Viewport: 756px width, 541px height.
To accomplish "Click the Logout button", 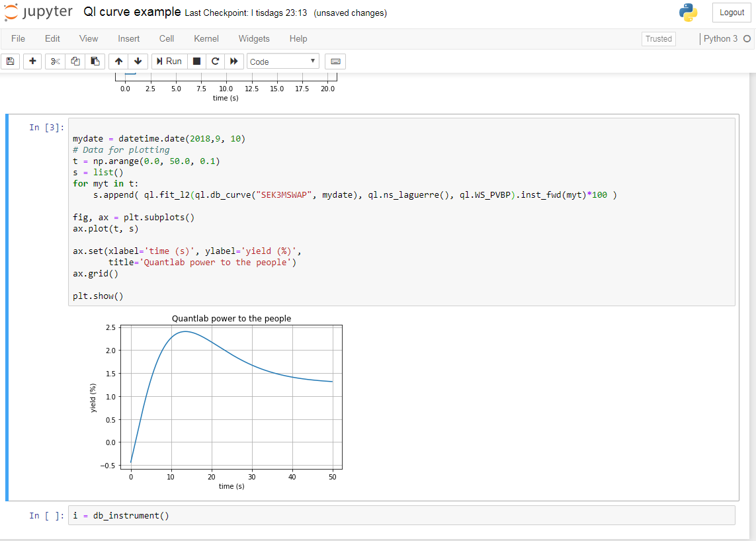I will [732, 13].
